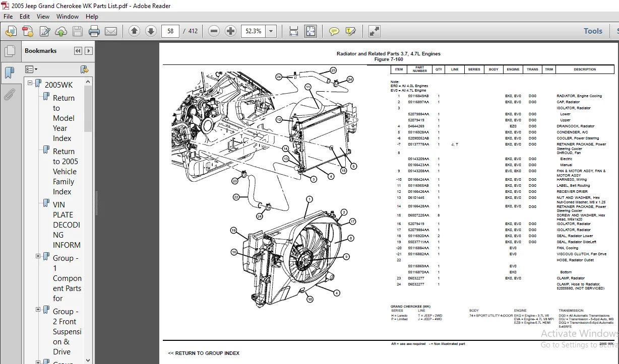Click the Create PDF icon
Viewport: 619px width, 364px height.
click(28, 31)
